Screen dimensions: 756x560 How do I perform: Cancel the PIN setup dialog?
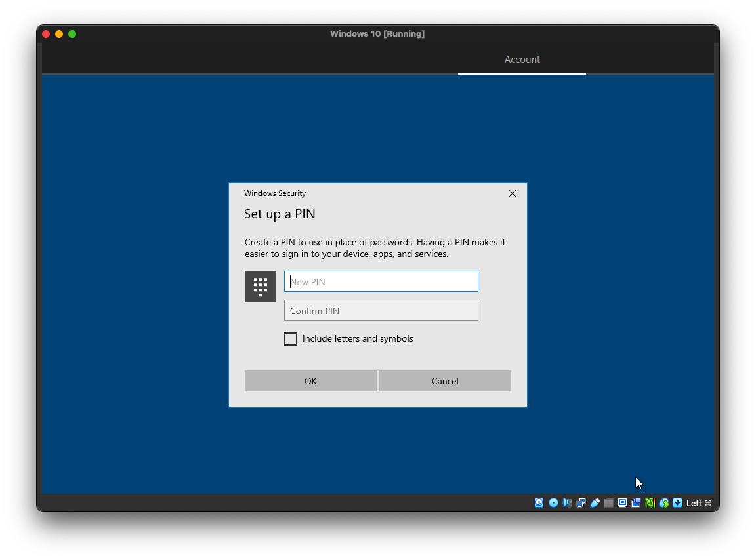click(445, 381)
